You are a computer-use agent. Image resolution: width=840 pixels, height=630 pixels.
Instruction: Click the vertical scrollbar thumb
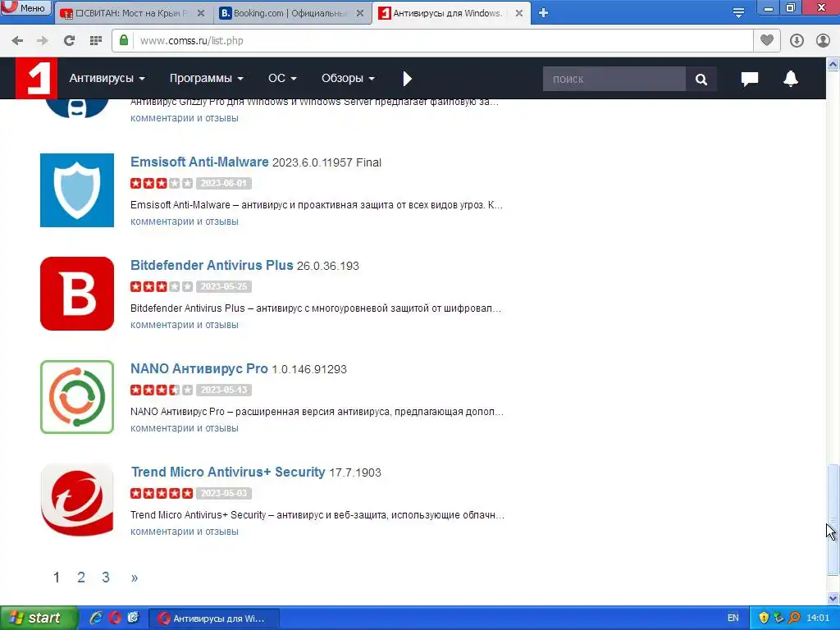point(833,519)
